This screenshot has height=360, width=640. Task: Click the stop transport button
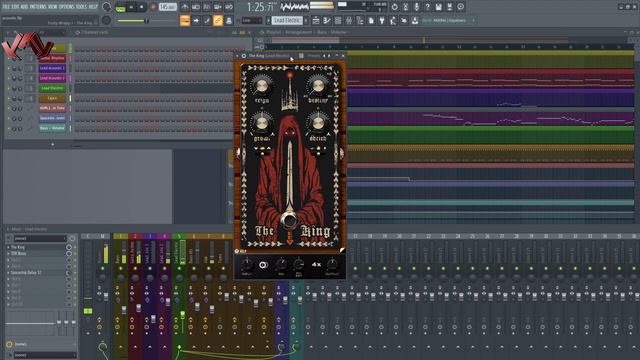tap(142, 7)
